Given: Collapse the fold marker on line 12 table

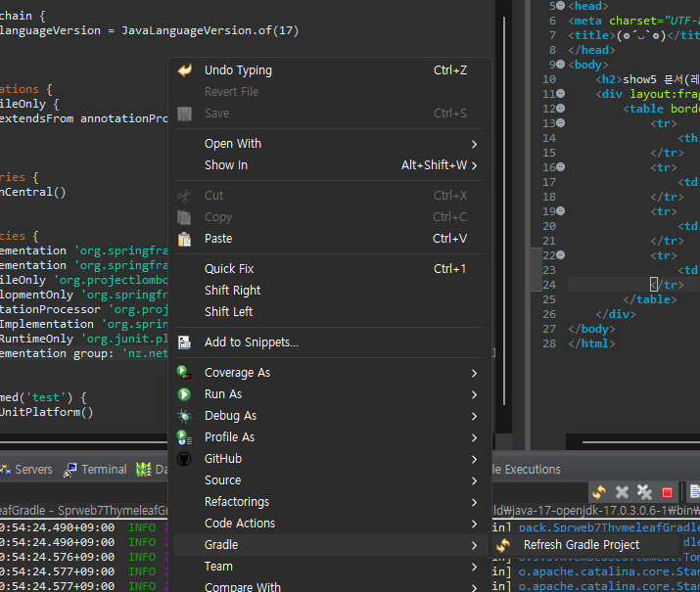Looking at the screenshot, I should (561, 109).
